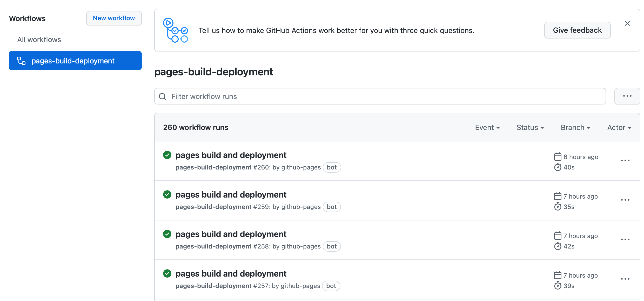Open the Event filter dropdown
Viewport: 644px width, 301px height.
(487, 127)
